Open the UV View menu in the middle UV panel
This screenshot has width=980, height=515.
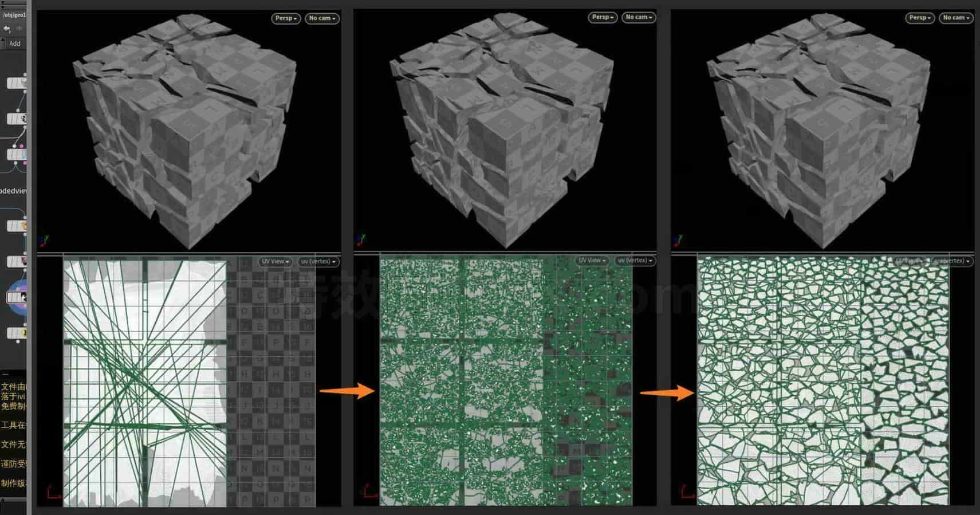pyautogui.click(x=592, y=261)
